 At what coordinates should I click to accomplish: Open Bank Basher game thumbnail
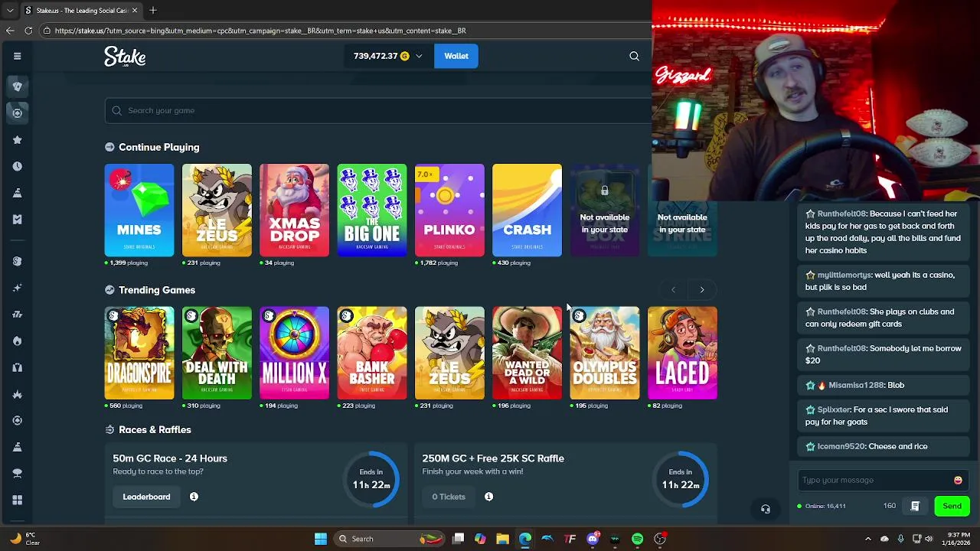[372, 353]
